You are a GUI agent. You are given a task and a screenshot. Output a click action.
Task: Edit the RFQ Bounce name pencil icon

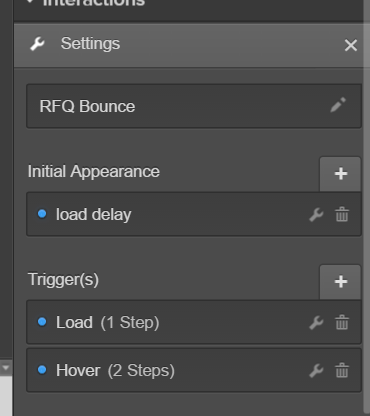click(x=338, y=105)
